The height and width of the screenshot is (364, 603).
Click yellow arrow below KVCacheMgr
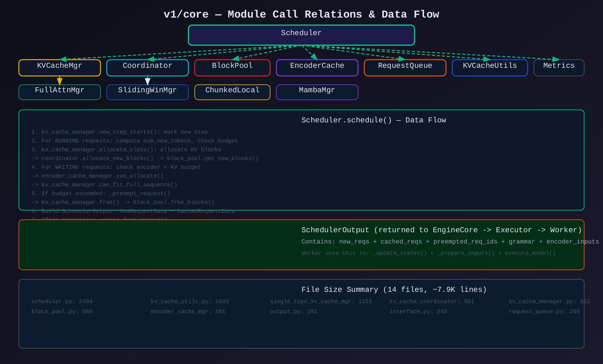60,81
